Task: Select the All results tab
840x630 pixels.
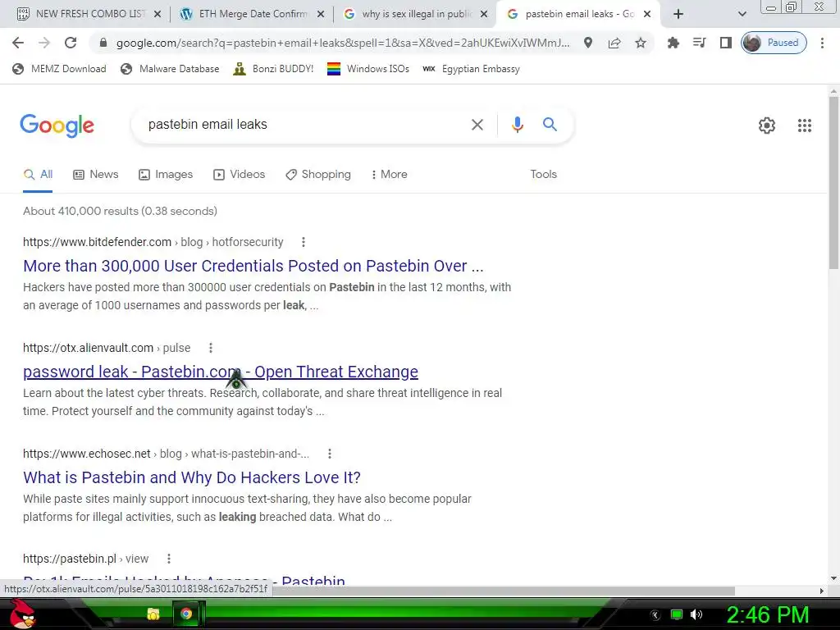Action: pos(38,175)
